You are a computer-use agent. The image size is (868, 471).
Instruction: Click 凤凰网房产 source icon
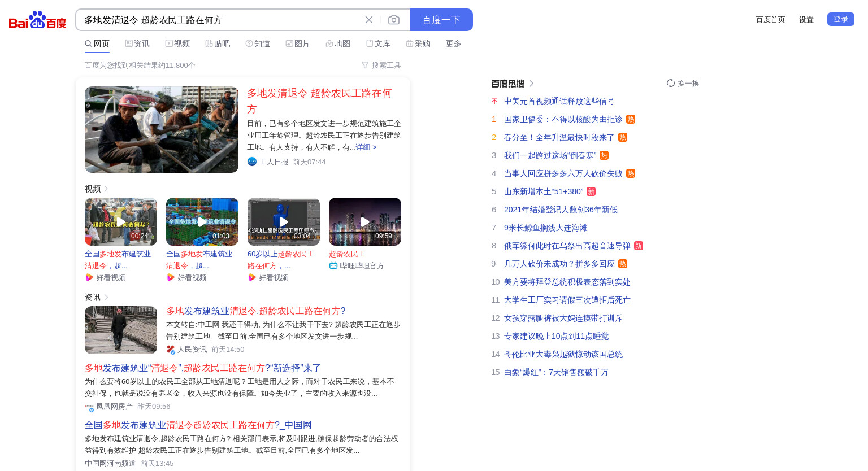pyautogui.click(x=89, y=407)
